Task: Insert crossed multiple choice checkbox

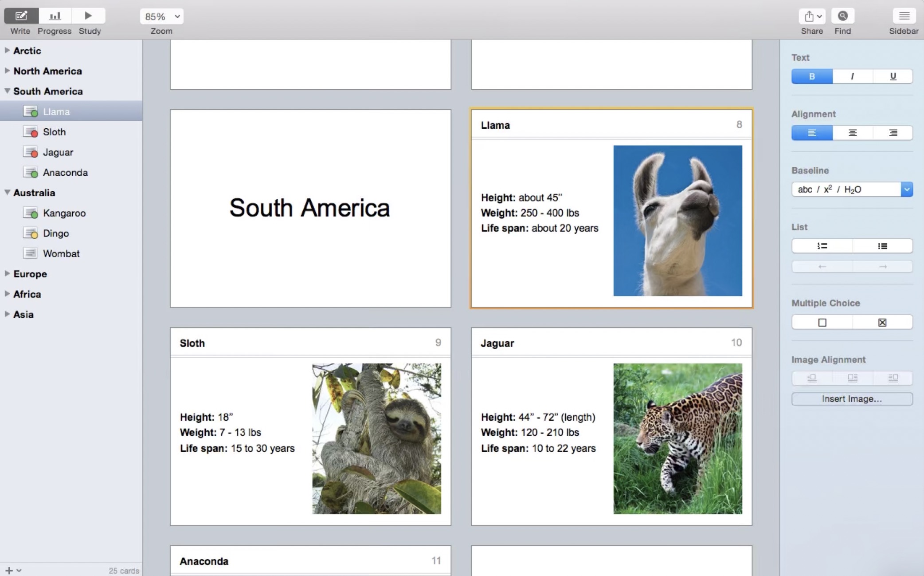Action: (x=882, y=322)
